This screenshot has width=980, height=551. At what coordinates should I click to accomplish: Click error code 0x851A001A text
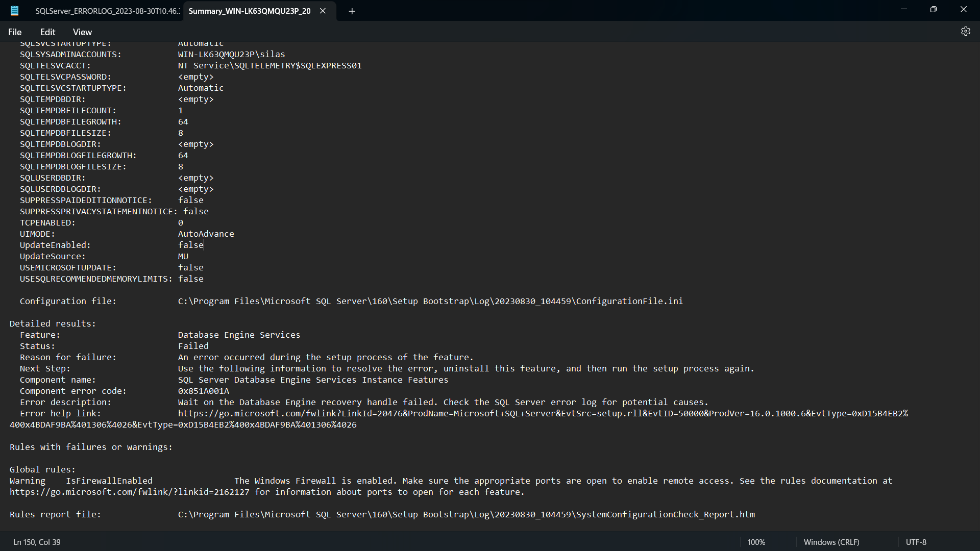(x=204, y=391)
